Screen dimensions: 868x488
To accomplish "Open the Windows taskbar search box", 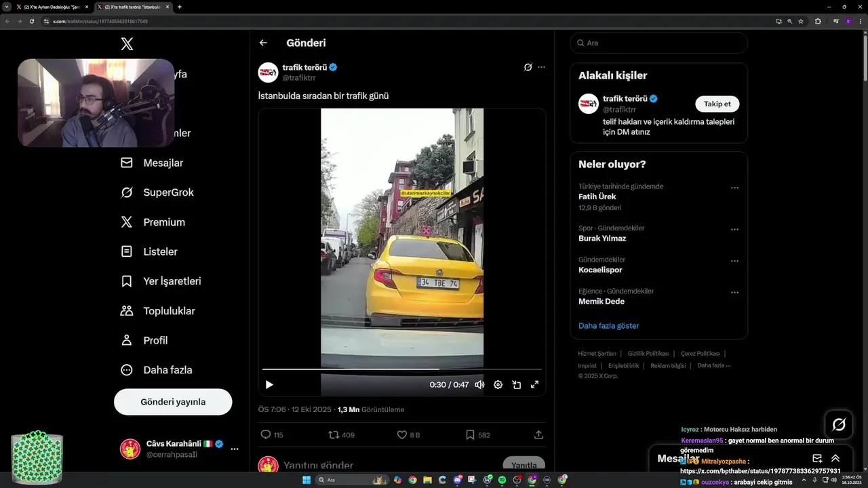I will click(x=353, y=480).
